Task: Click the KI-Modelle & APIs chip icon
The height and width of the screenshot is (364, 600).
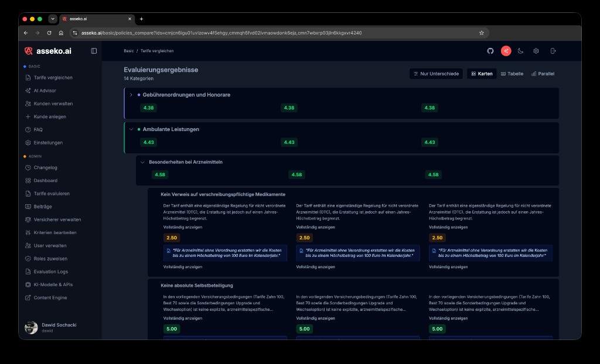Action: click(28, 284)
